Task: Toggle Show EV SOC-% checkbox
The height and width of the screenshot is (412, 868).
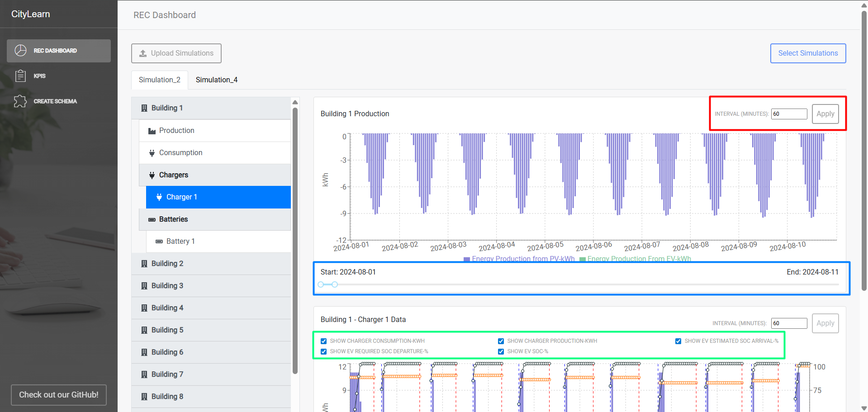Action: [x=501, y=351]
